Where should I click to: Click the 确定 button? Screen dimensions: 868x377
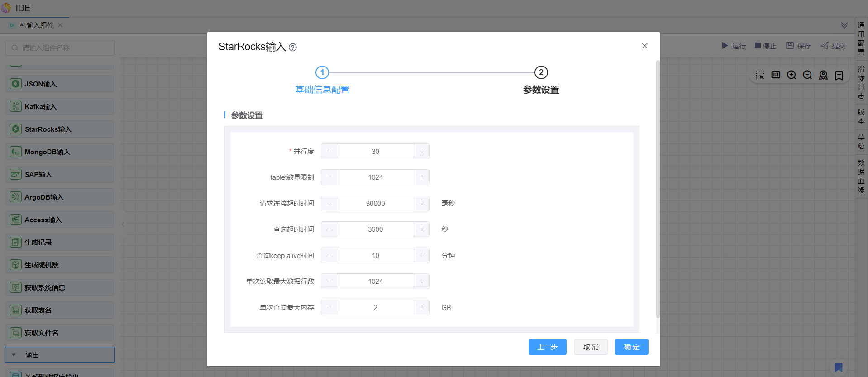click(631, 347)
